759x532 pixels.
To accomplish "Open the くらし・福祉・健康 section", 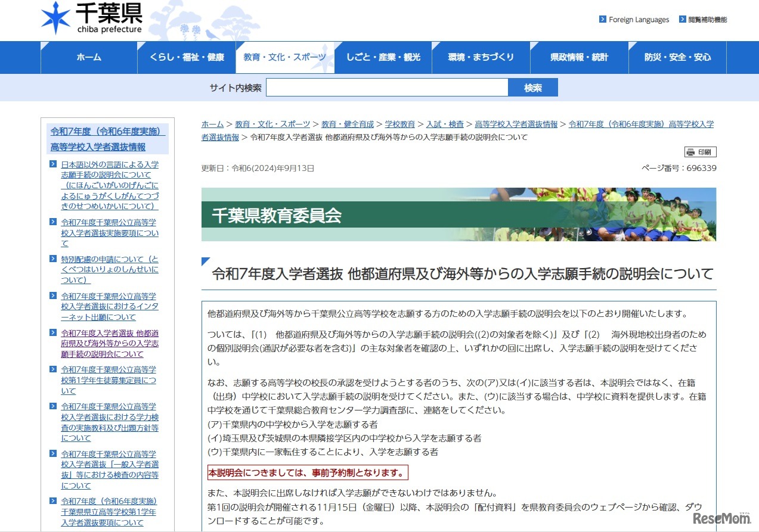I will (x=187, y=57).
